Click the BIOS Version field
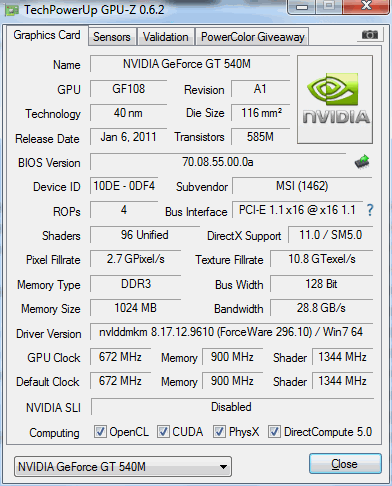Viewport: 392px width, 486px height. click(218, 162)
